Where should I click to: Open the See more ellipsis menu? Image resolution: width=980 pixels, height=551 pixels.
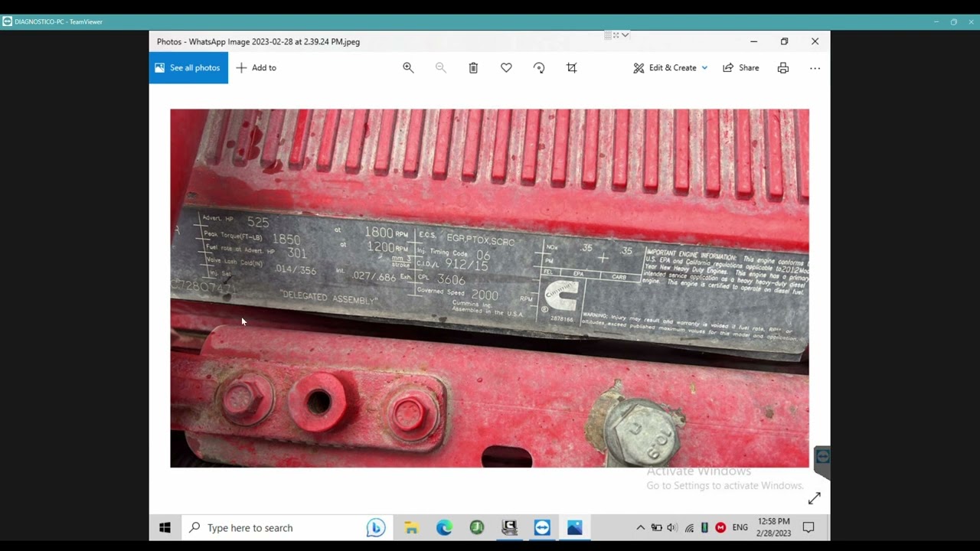pyautogui.click(x=815, y=67)
